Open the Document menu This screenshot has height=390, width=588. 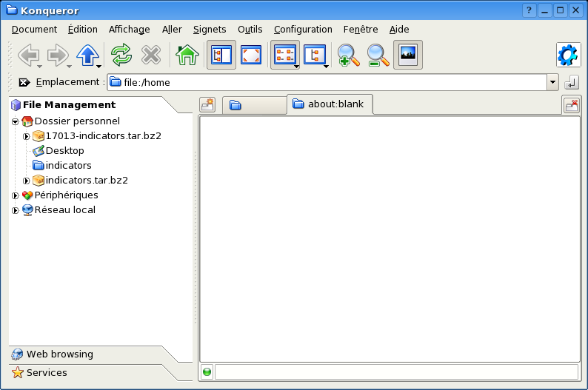click(x=34, y=29)
